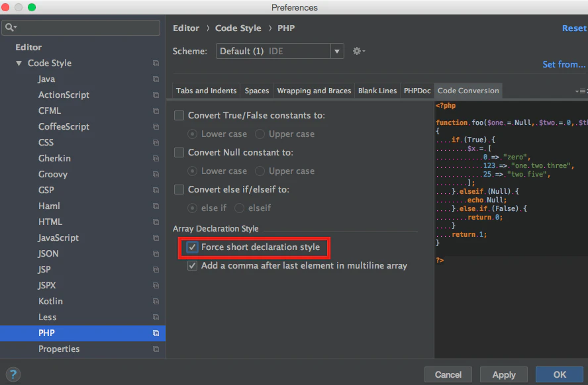Toggle Convert Null constant checkbox
Screen dimensions: 588x385
[x=179, y=152]
